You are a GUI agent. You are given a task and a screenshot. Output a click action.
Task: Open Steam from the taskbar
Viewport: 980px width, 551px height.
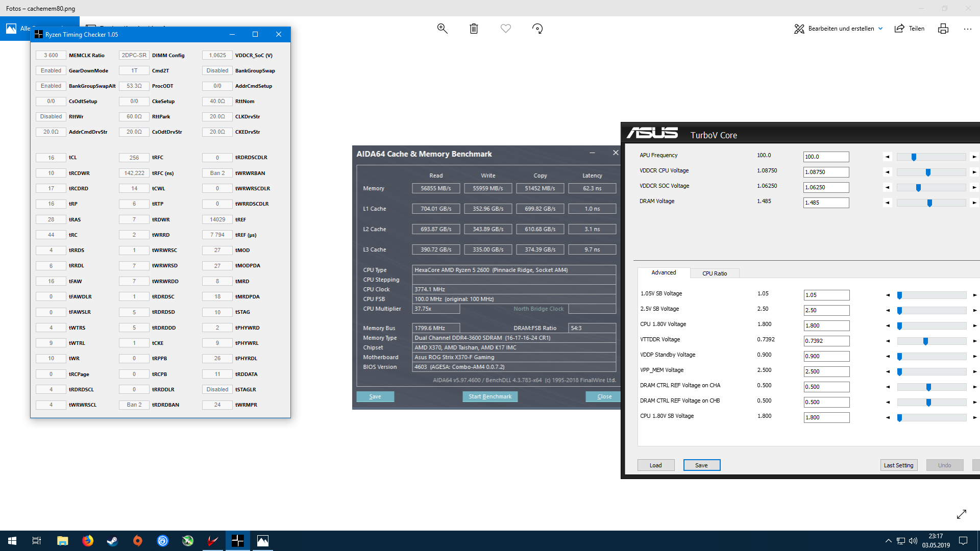point(112,541)
